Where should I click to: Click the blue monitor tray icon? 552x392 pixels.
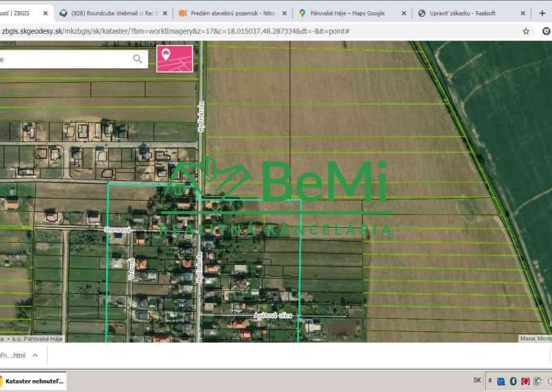coord(501,381)
